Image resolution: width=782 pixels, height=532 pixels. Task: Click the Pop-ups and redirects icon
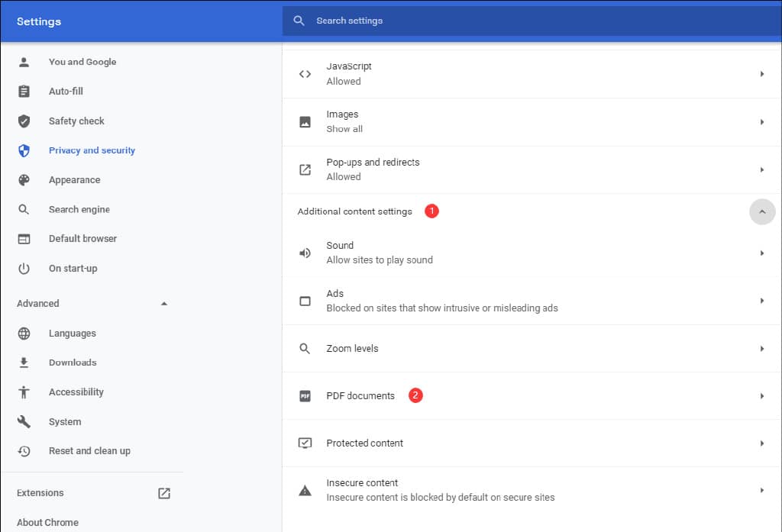tap(305, 169)
